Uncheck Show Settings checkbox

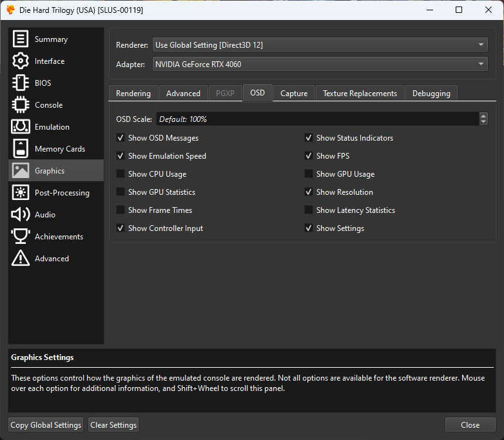(309, 228)
